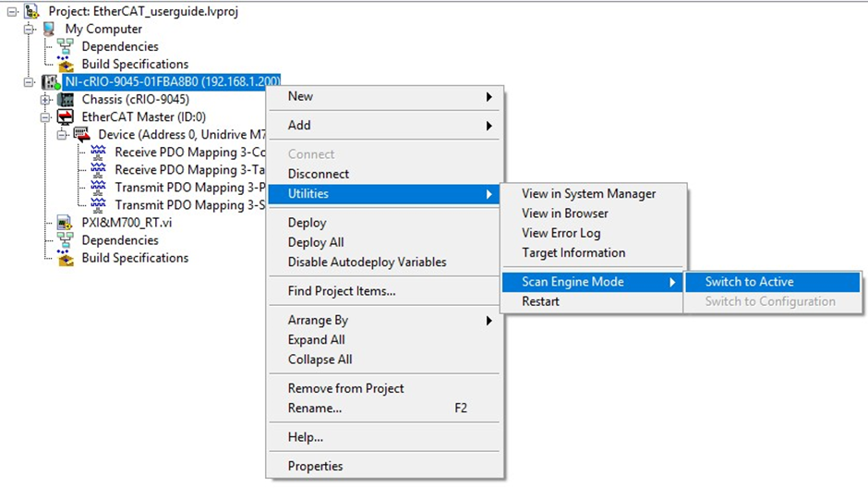Screen dimensions: 868x488
Task: Select Deploy All from context menu
Action: (x=316, y=243)
